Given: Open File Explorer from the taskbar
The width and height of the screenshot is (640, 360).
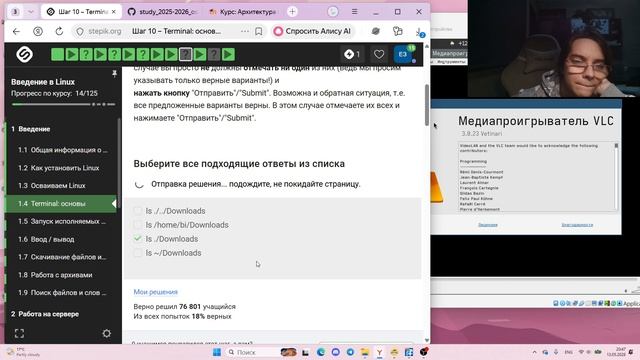Looking at the screenshot, I should click(364, 352).
